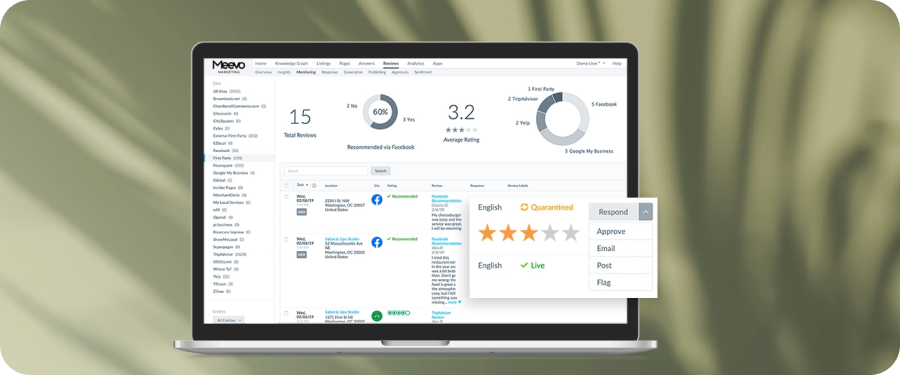Click the green TripAdvisor site icon
900x375 pixels.
(x=377, y=316)
